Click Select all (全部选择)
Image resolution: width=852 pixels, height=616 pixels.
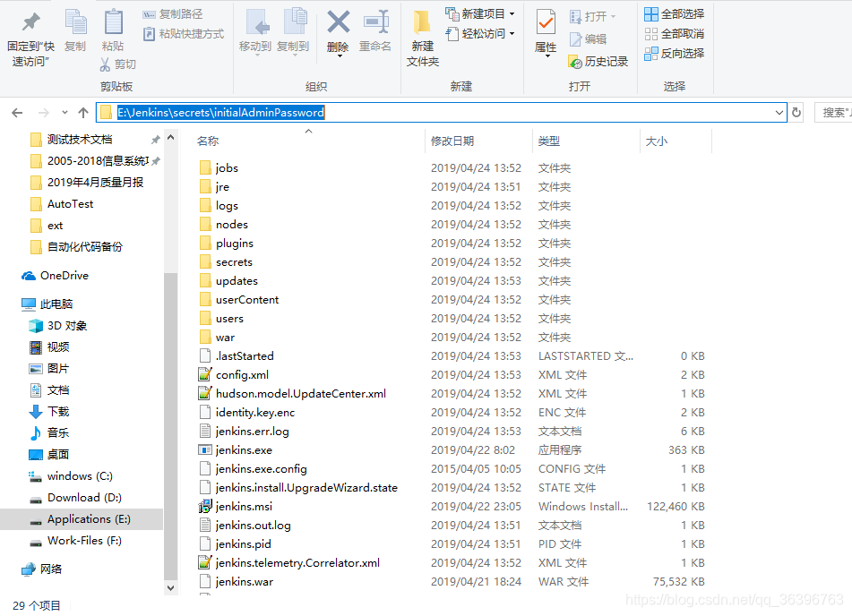(x=675, y=14)
